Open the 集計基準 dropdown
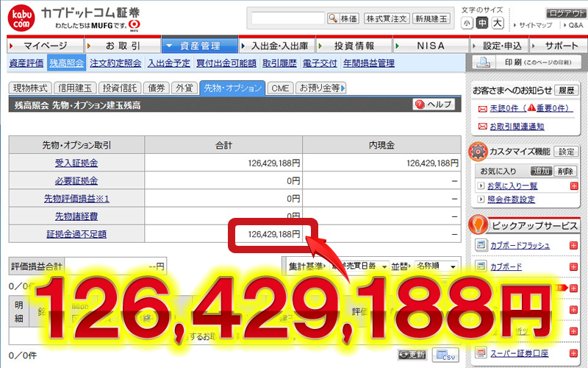This screenshot has height=368, width=588. point(362,266)
